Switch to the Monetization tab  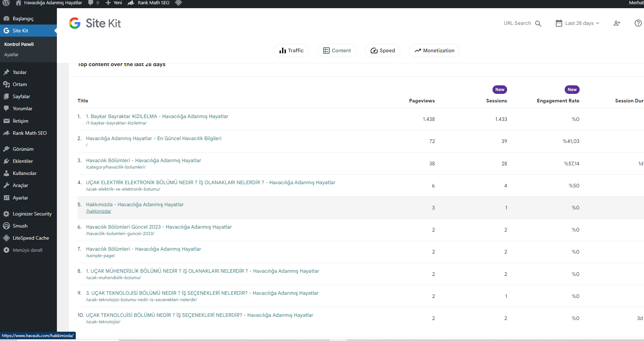[434, 50]
